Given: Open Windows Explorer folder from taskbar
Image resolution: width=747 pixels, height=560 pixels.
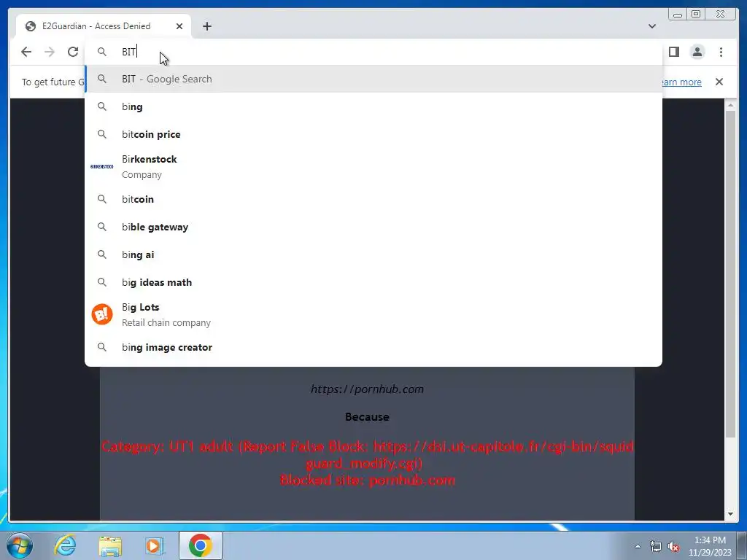Looking at the screenshot, I should [110, 545].
